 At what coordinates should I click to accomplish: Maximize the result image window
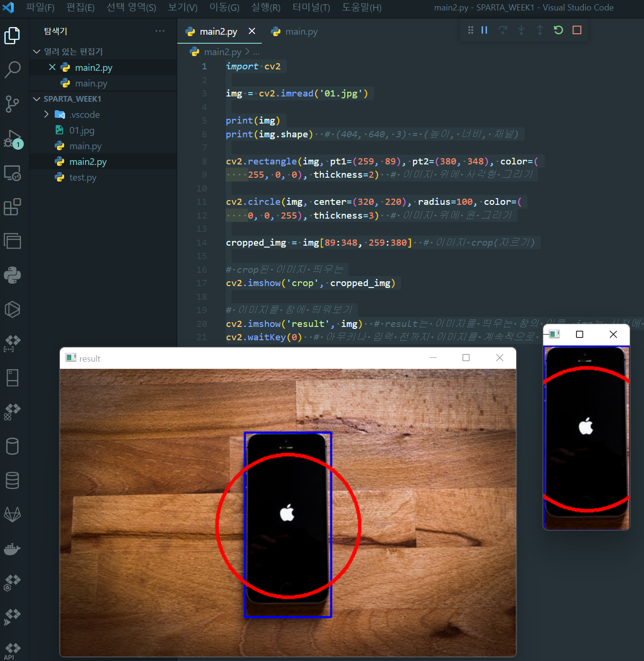pyautogui.click(x=466, y=358)
